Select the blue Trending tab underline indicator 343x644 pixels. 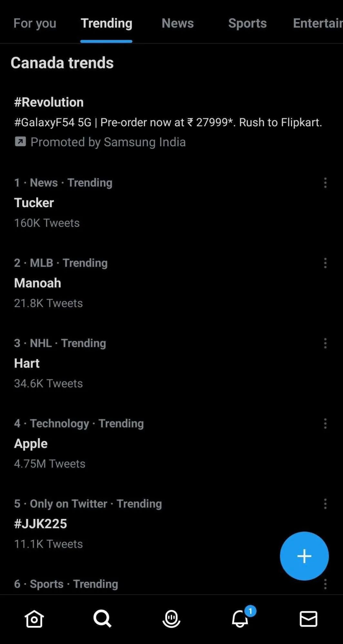[x=107, y=41]
